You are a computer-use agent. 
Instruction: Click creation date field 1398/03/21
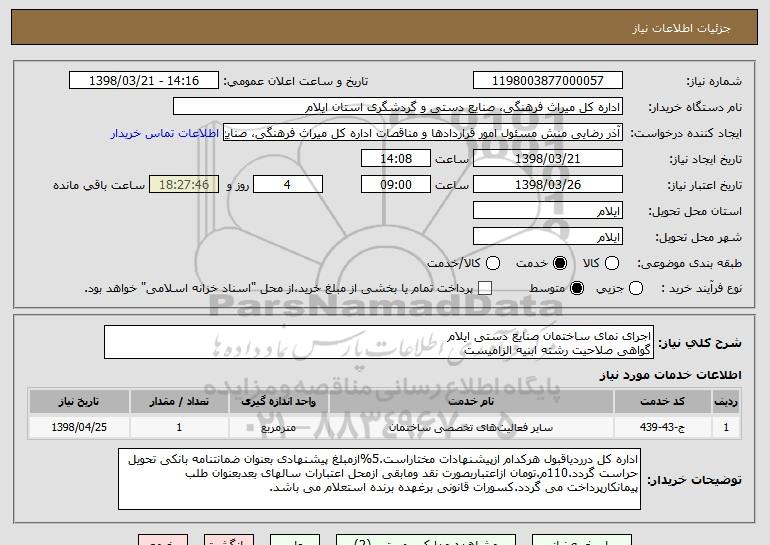[548, 159]
